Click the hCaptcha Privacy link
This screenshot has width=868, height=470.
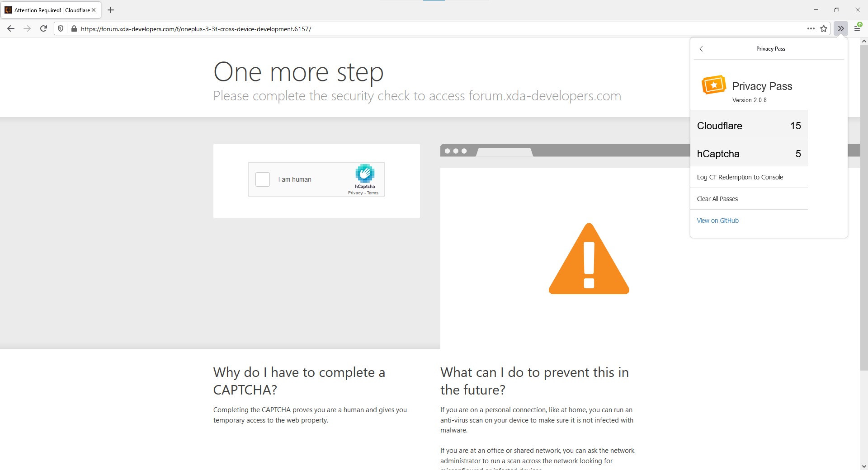coord(355,193)
